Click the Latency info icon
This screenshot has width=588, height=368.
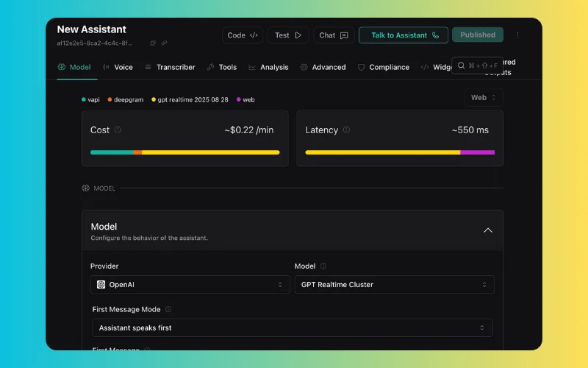coord(346,130)
